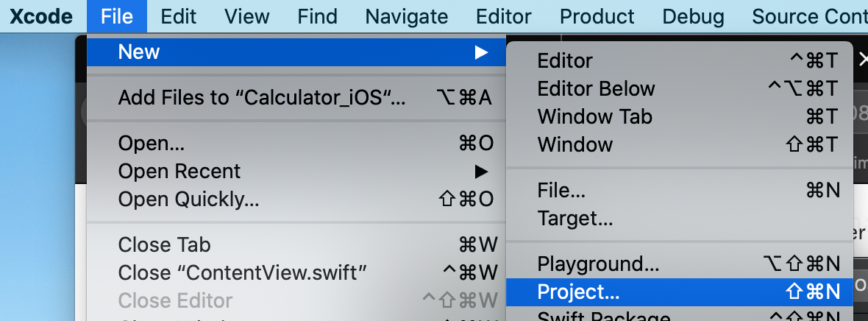Open the Editor menu in menu bar
868x321 pixels.
[503, 16]
